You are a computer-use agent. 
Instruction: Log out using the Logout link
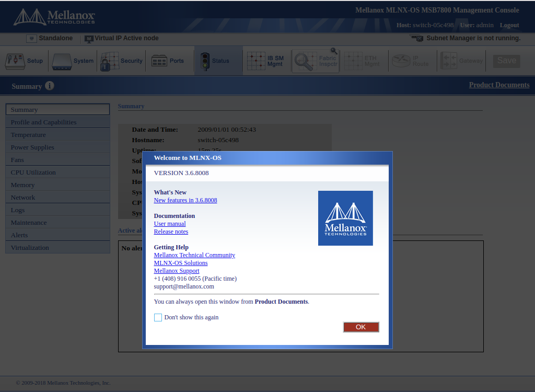coord(509,25)
